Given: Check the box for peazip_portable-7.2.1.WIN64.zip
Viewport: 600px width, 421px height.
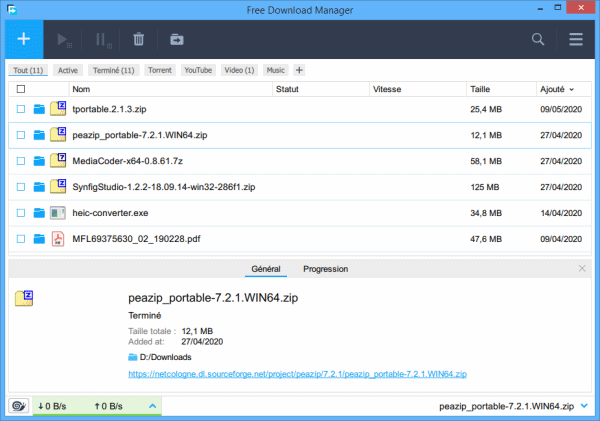Looking at the screenshot, I should pyautogui.click(x=21, y=135).
